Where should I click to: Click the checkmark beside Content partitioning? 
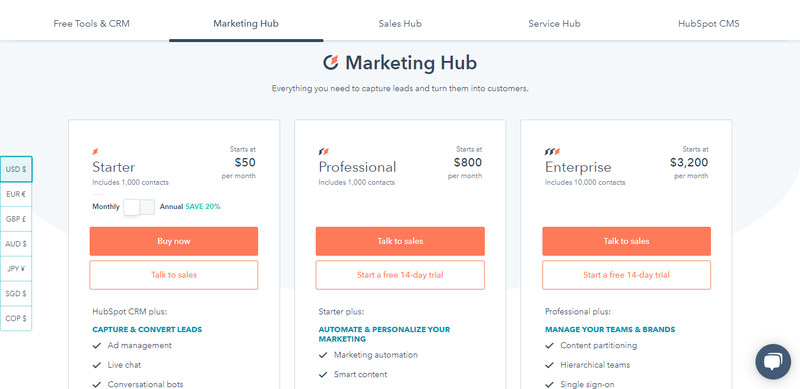pos(549,346)
